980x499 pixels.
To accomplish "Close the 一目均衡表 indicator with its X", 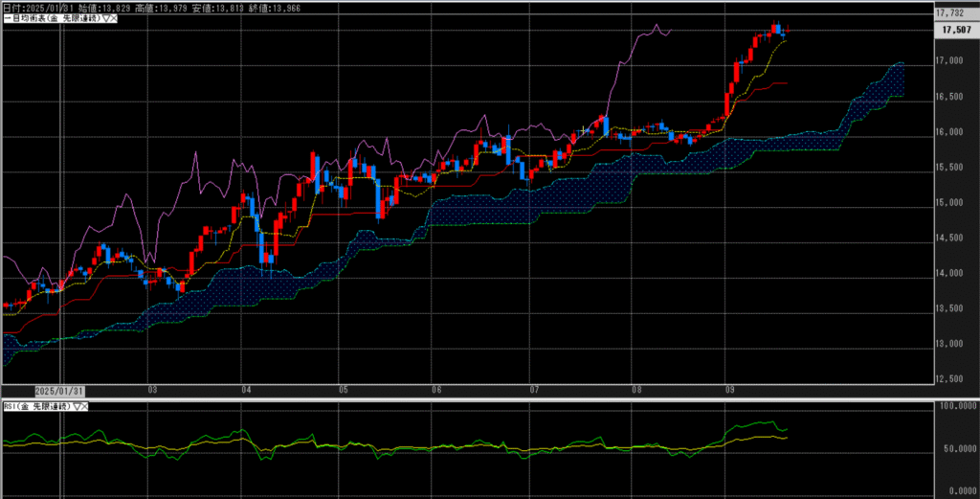I will [x=114, y=19].
